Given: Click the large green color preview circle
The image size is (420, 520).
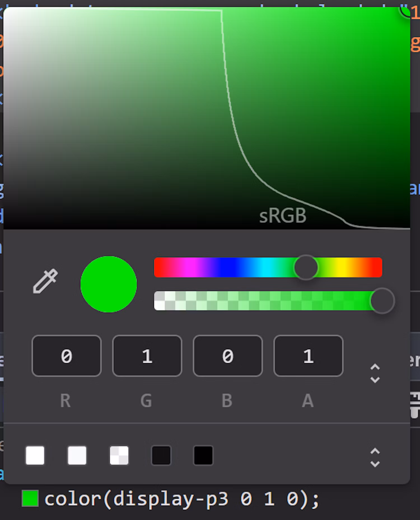Looking at the screenshot, I should tap(109, 284).
